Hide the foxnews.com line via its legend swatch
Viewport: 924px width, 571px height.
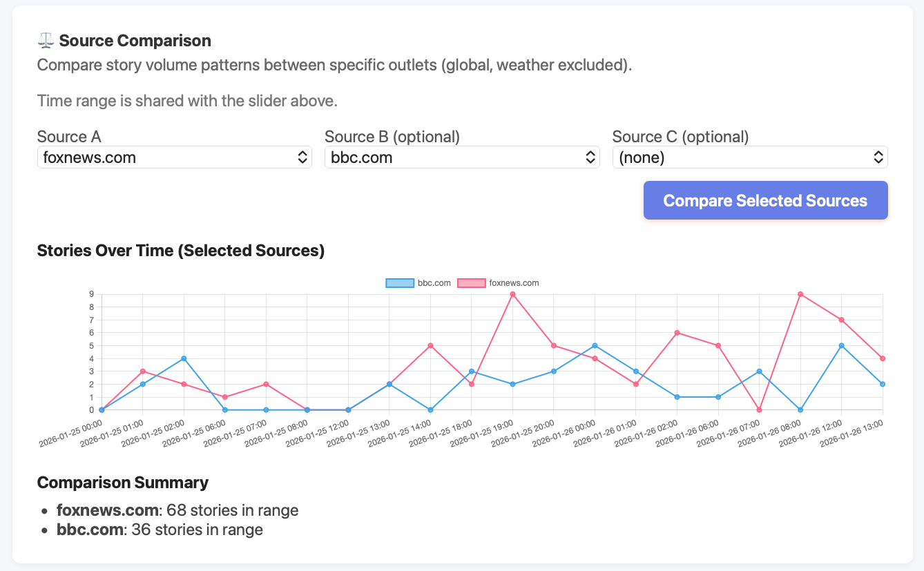click(x=471, y=282)
